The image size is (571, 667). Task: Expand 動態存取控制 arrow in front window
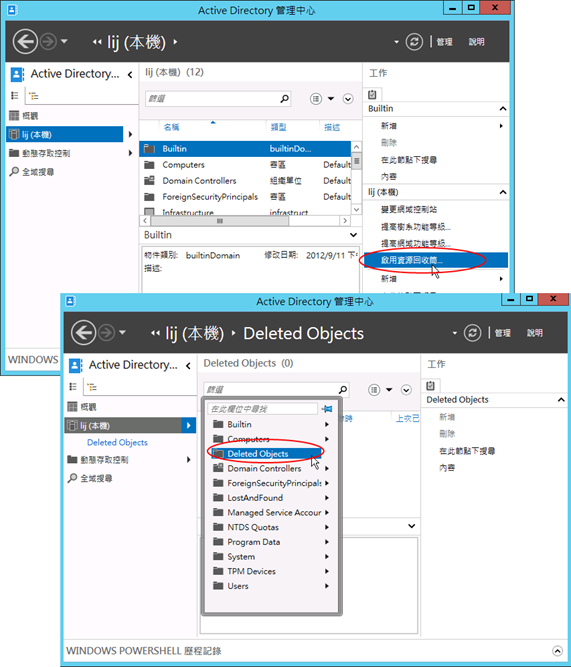point(188,459)
